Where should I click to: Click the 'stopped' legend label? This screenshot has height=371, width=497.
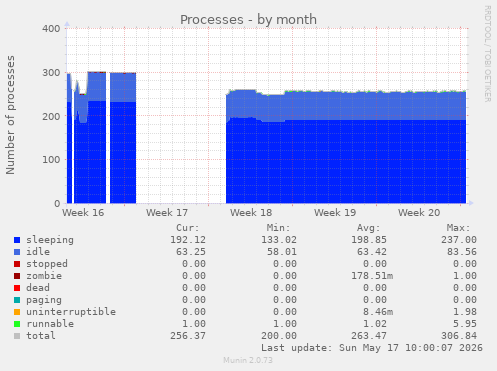tap(47, 264)
